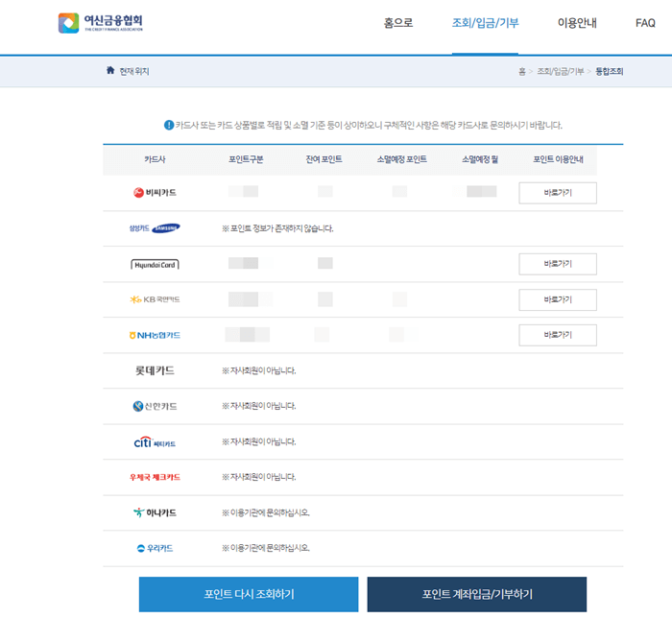Click 이용기관에 문의하십시오 text in 하나카드 row
This screenshot has height=618, width=672.
266,512
